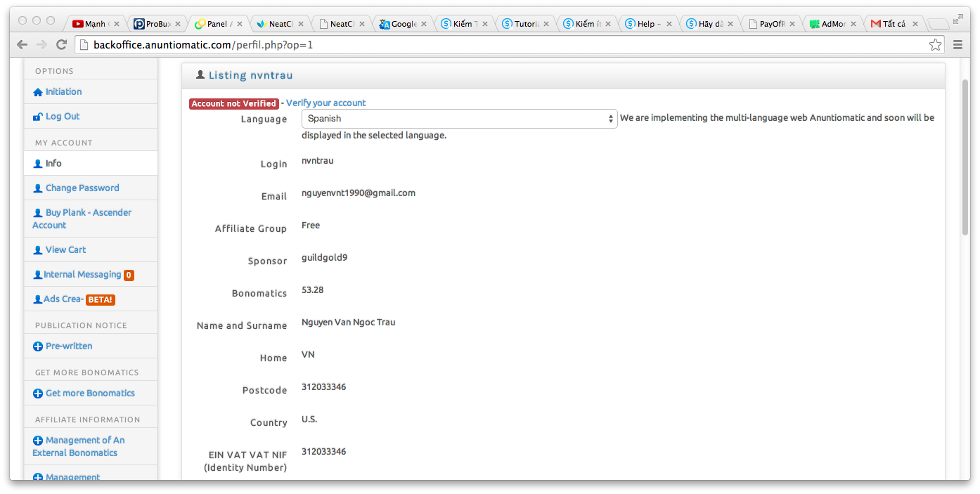980x494 pixels.
Task: Click the Postcode value 312033346
Action: 323,386
